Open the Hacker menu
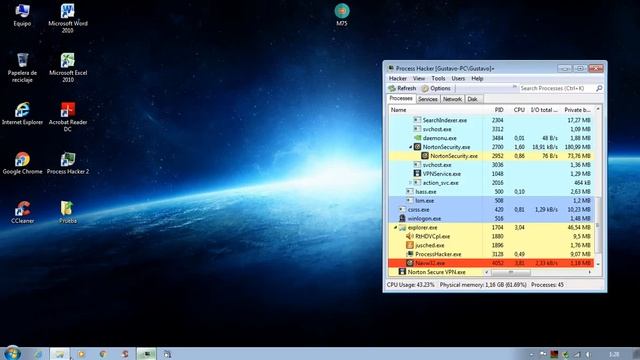This screenshot has width=640, height=360. (x=397, y=78)
